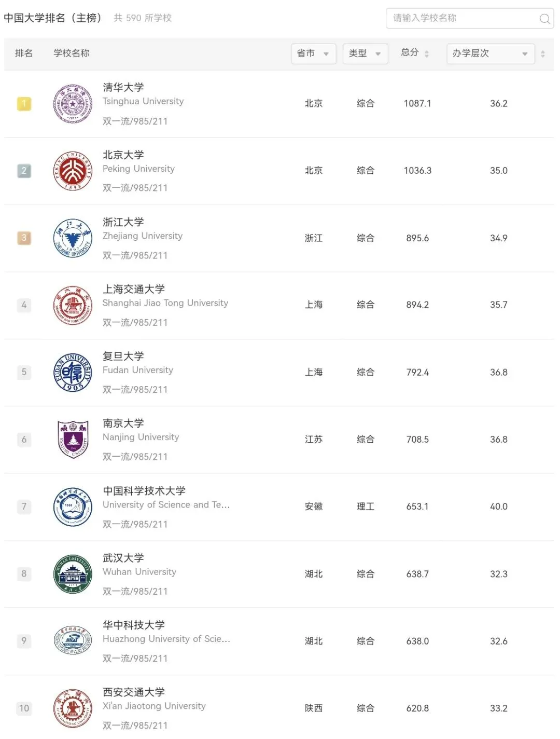Click the Xi'an Jiaotong University logo
Viewport: 560px width, 739px height.
73,708
